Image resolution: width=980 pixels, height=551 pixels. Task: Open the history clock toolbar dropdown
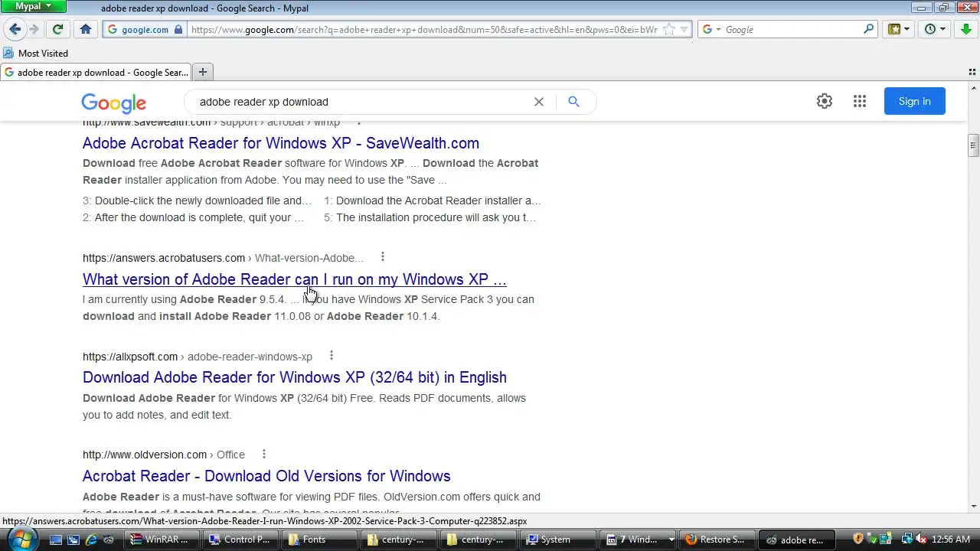pyautogui.click(x=935, y=29)
